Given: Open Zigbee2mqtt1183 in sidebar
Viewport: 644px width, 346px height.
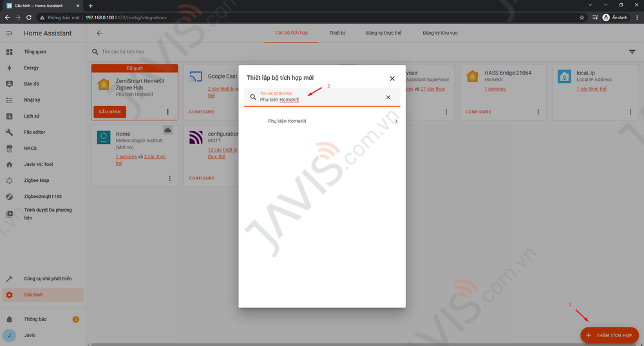Looking at the screenshot, I should (43, 196).
